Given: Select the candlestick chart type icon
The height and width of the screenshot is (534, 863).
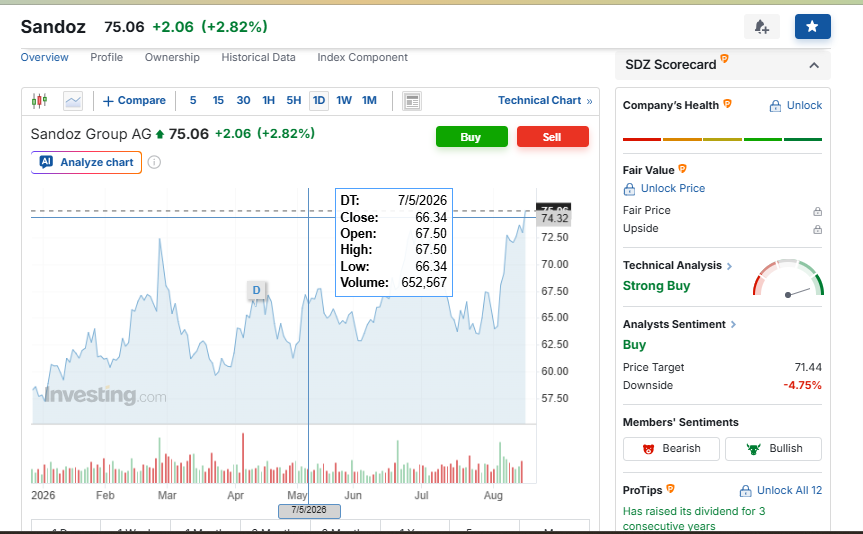Looking at the screenshot, I should 40,101.
